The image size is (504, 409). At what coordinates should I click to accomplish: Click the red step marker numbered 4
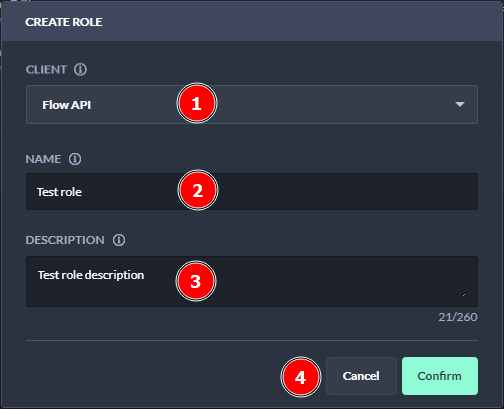click(301, 377)
